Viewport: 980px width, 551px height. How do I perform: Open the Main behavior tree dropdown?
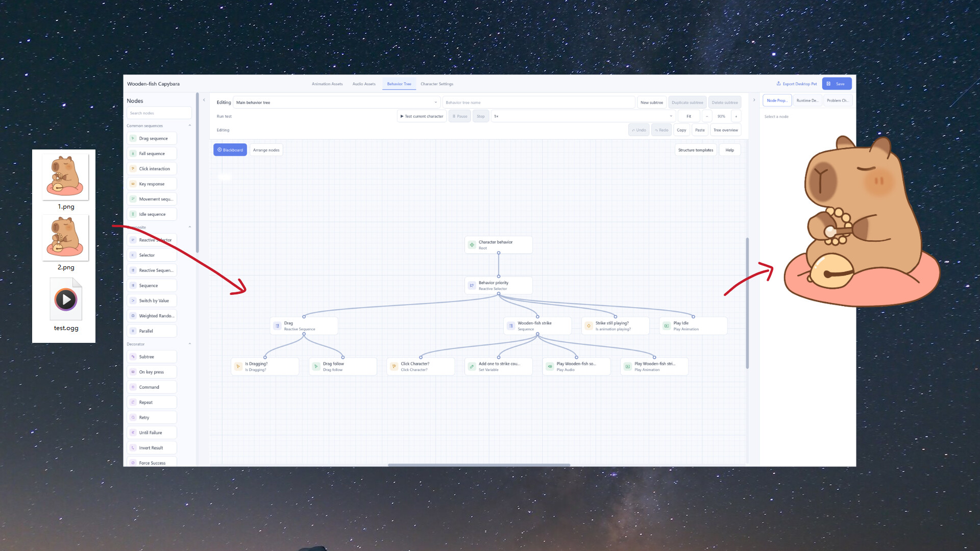tap(336, 103)
